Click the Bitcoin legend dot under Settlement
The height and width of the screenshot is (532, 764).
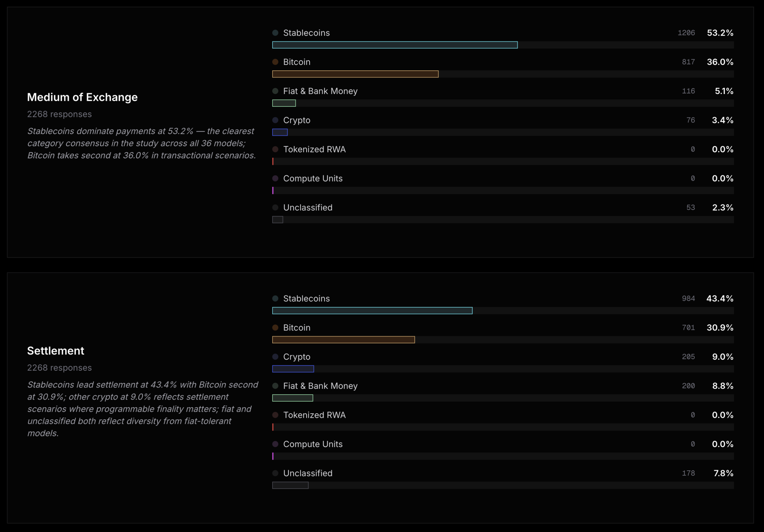coord(275,327)
